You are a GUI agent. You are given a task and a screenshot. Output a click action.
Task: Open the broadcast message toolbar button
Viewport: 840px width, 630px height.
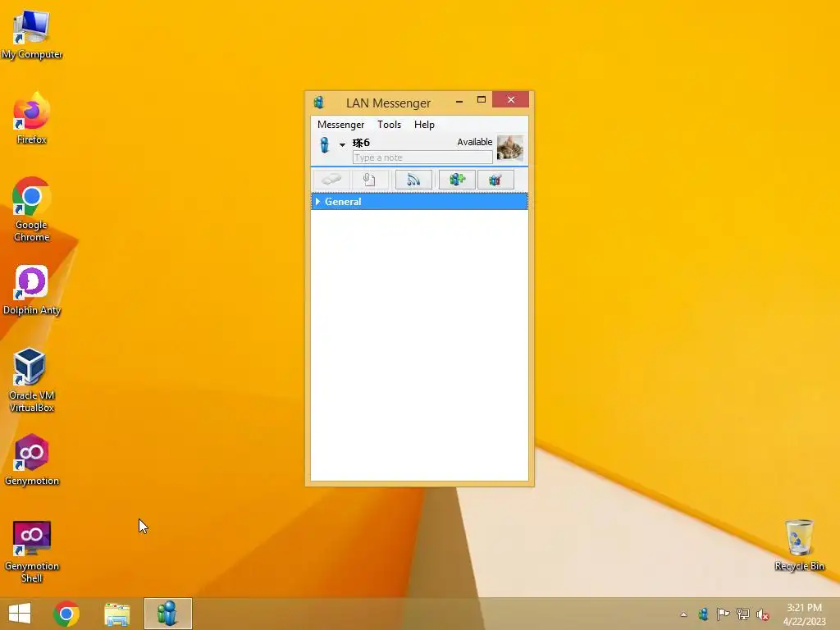point(413,180)
